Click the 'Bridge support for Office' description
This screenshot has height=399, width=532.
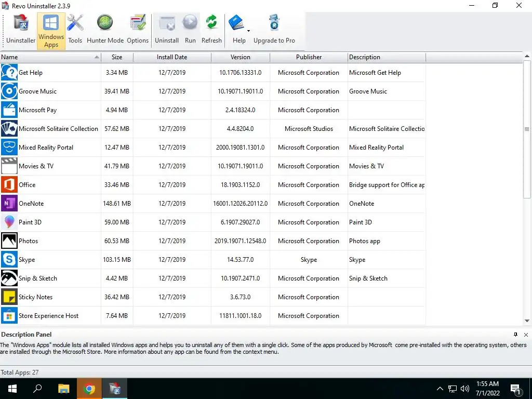coord(387,185)
